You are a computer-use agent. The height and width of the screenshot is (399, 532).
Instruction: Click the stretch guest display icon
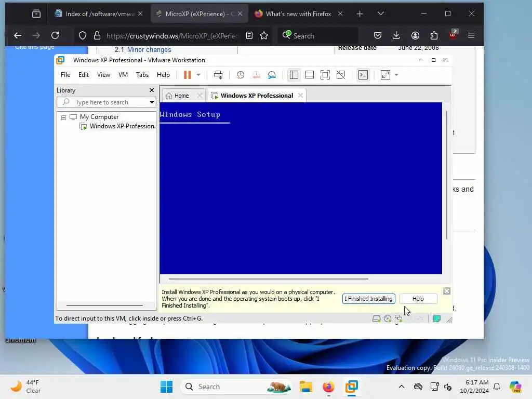(385, 75)
